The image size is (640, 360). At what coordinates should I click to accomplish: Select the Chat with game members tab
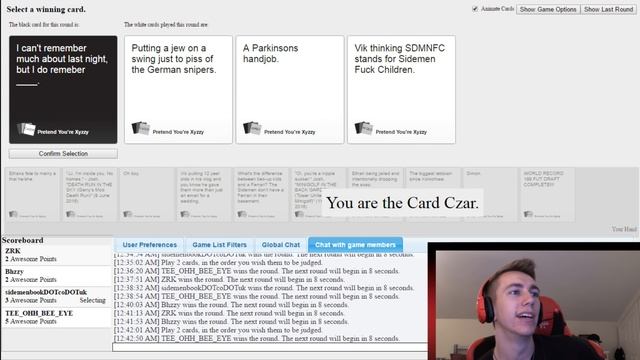tap(356, 245)
